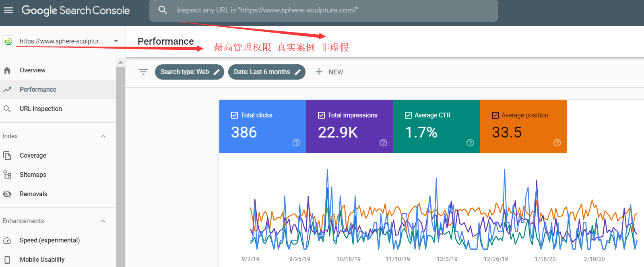Select Performance in the sidebar

coord(58,90)
